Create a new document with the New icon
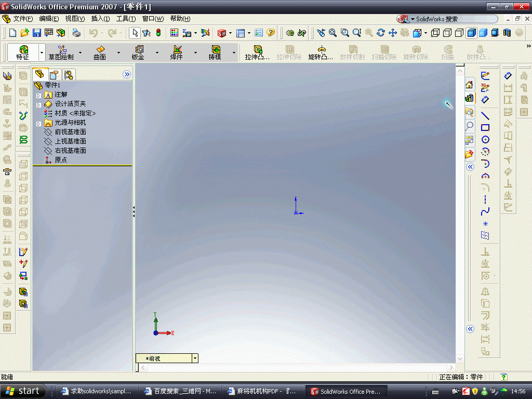This screenshot has height=399, width=532. coord(13,33)
